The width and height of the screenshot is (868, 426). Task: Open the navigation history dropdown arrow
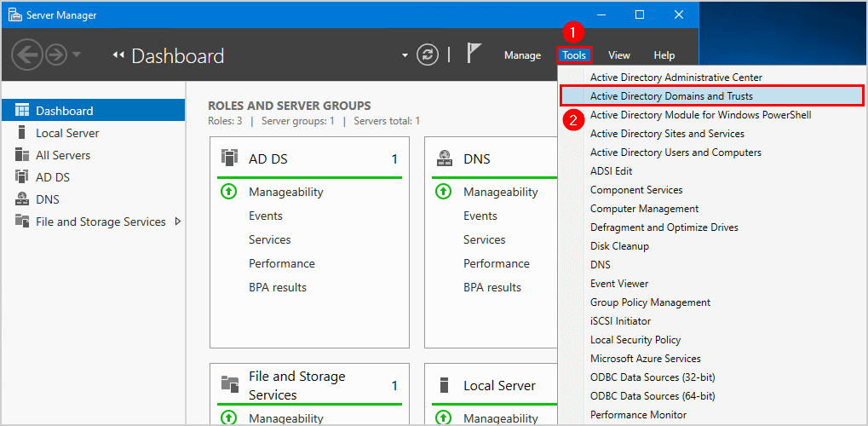pos(77,55)
